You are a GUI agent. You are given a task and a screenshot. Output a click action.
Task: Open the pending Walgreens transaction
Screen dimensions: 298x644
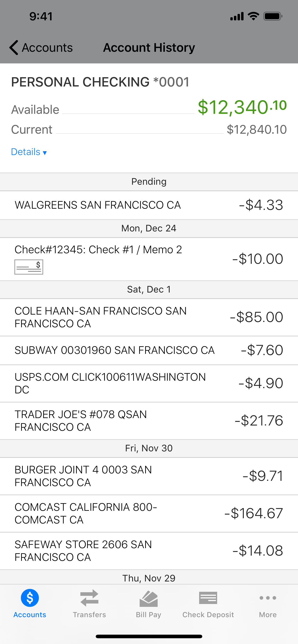point(149,205)
